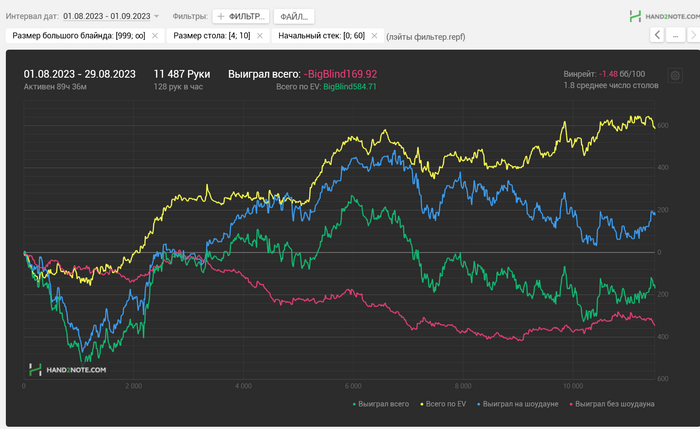Screen dimensions: 700x429
Task: Remove the Размер большого блайнда filter
Action: click(x=155, y=36)
